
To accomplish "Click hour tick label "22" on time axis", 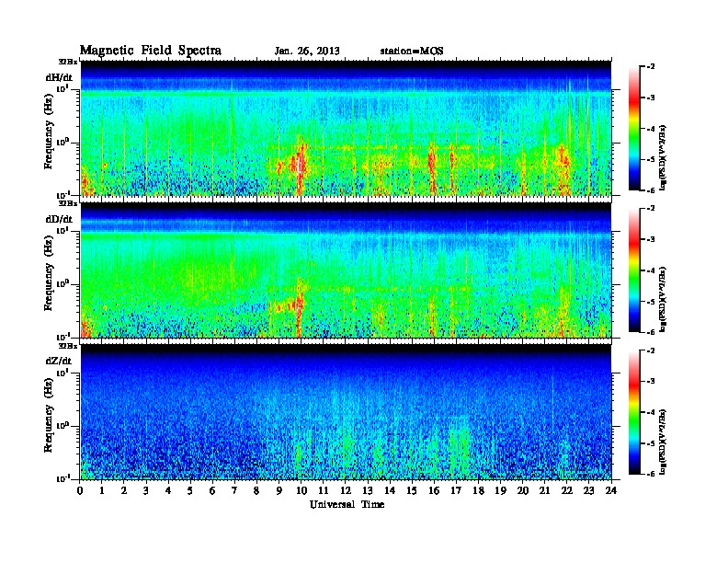I will coord(566,491).
